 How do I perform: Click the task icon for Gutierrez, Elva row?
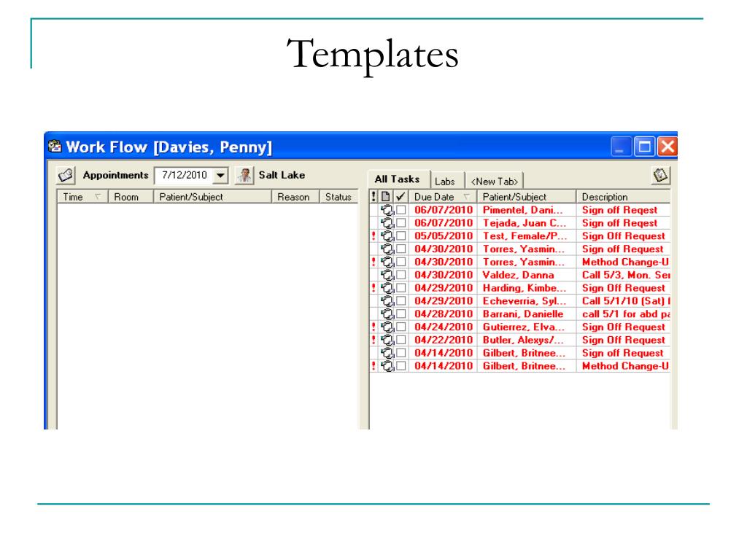point(387,327)
